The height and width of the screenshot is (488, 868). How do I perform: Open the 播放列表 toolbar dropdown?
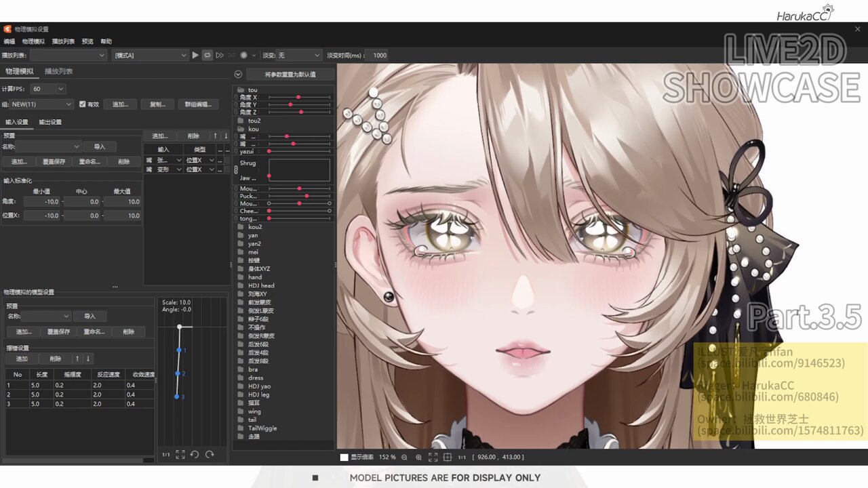(68, 56)
